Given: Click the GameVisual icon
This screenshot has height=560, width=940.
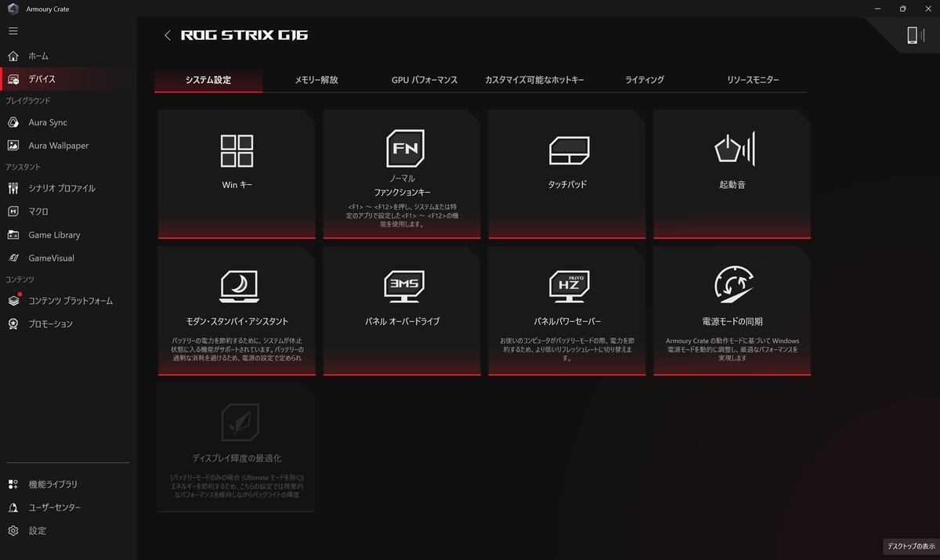Looking at the screenshot, I should [13, 258].
